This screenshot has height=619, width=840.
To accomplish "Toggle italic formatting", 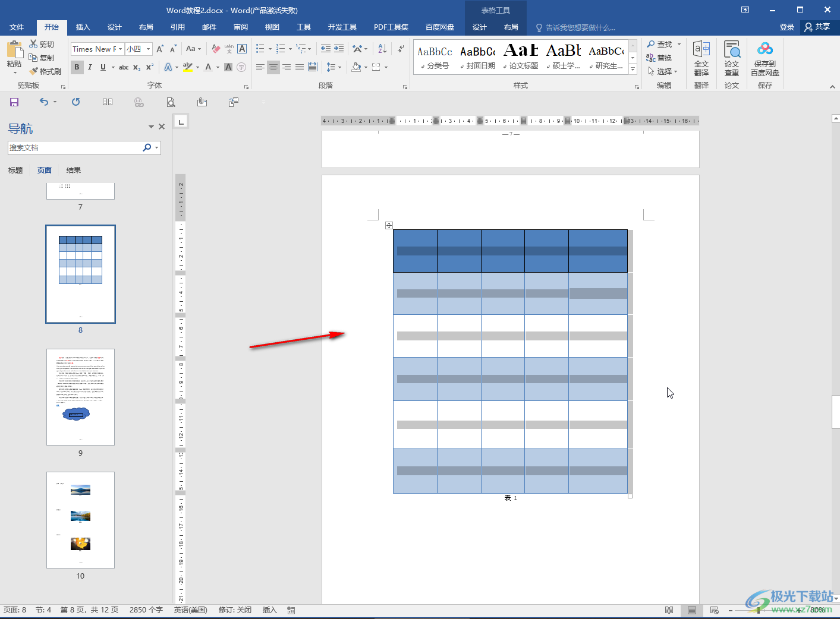I will (x=90, y=67).
